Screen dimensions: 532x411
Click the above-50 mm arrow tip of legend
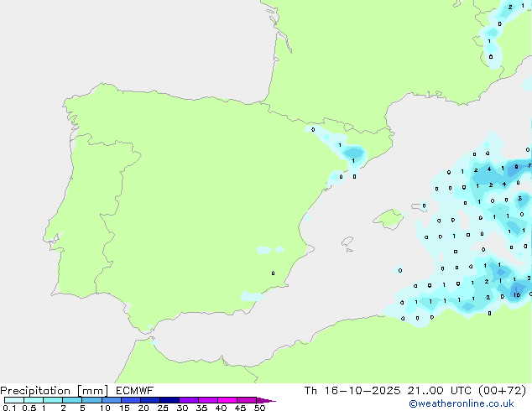click(x=266, y=400)
